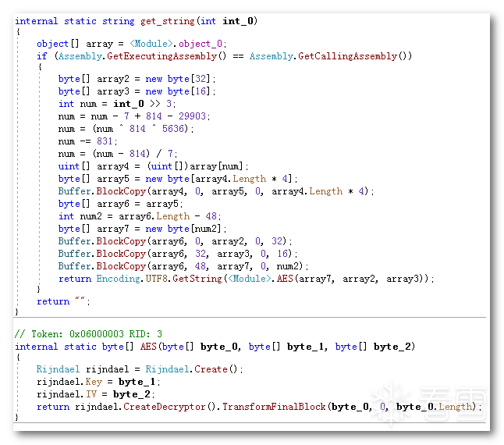Viewport: 504px width, 445px height.
Task: Click the number 5636 in the XOR expression
Action: tap(173, 129)
